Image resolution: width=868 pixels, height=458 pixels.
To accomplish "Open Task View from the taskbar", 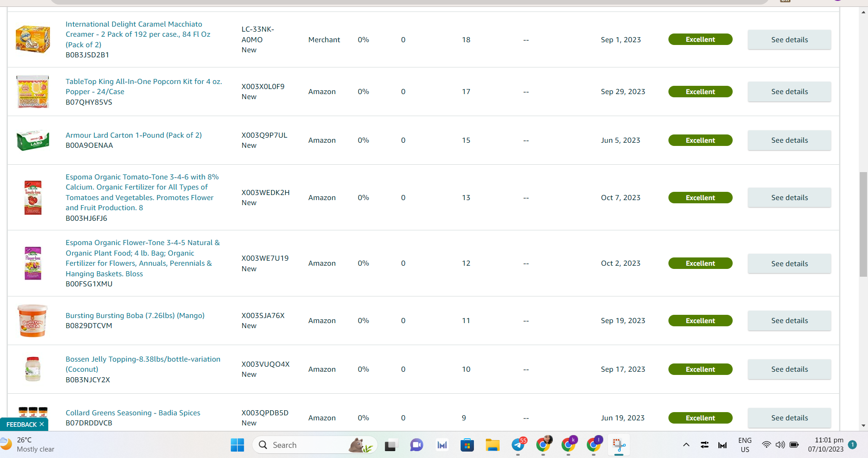I will tap(391, 445).
